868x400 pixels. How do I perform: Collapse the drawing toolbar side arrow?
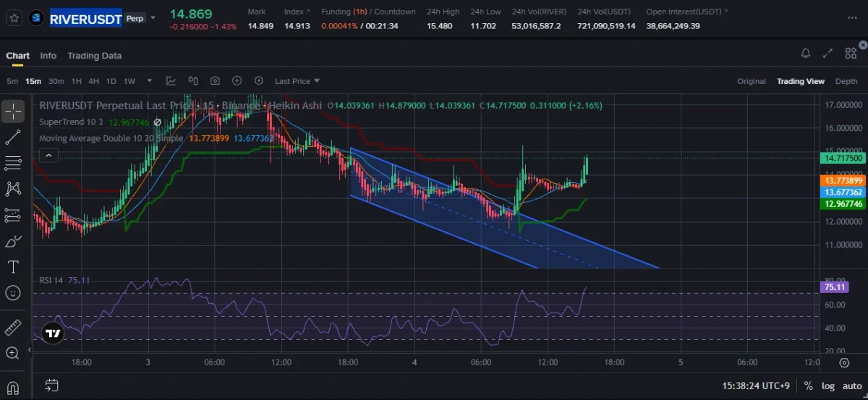coord(30,349)
